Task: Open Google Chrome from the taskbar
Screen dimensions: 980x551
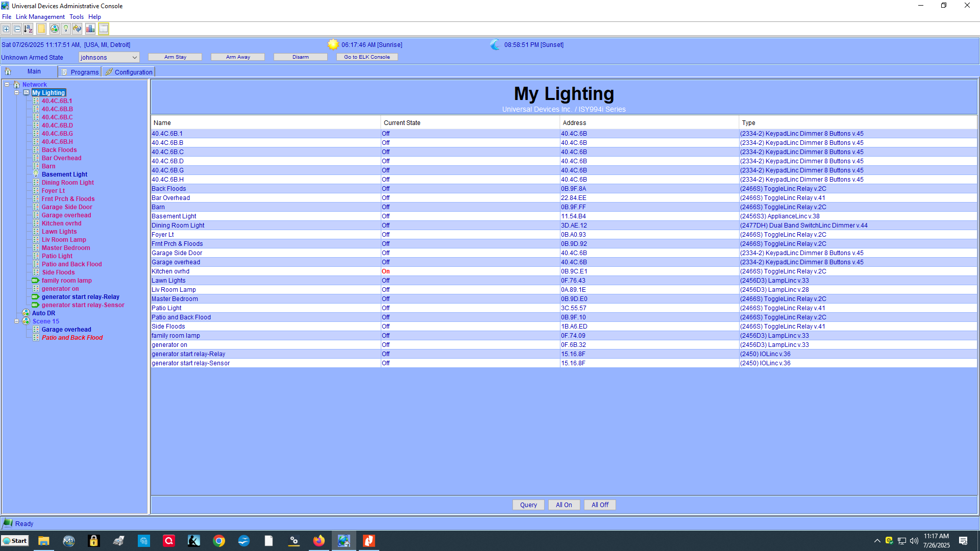Action: [x=219, y=541]
